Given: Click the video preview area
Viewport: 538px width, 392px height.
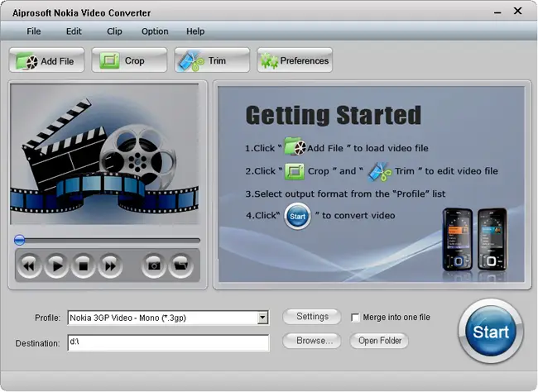Looking at the screenshot, I should point(104,154).
